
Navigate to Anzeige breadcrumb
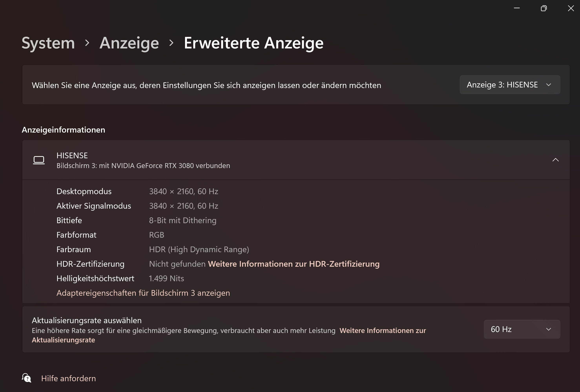pyautogui.click(x=129, y=43)
